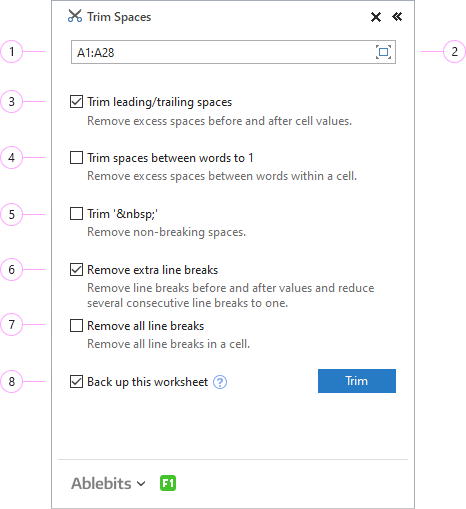Uncheck Remove extra line breaks

coord(76,269)
